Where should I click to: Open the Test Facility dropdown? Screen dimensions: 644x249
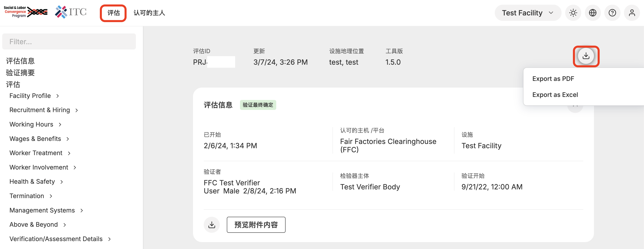point(528,13)
